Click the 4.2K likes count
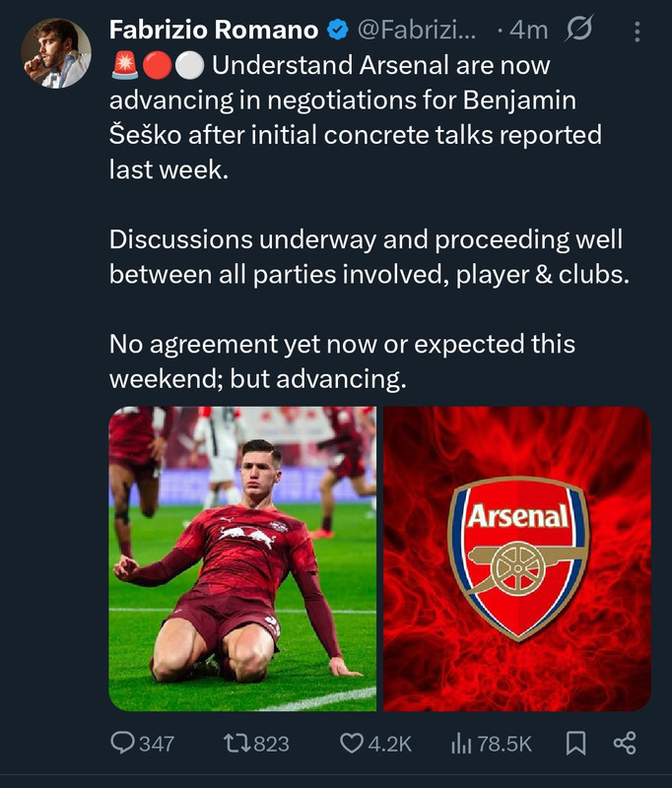The height and width of the screenshot is (788, 672). pos(390,744)
